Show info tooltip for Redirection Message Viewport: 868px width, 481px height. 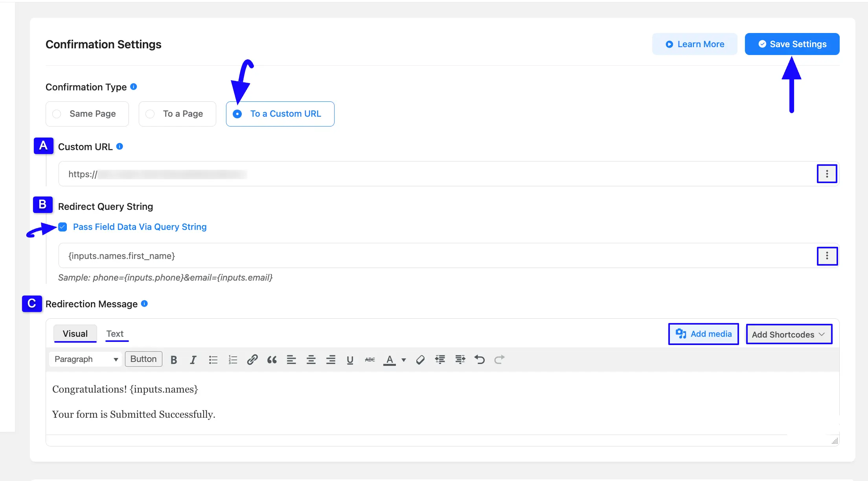point(144,303)
